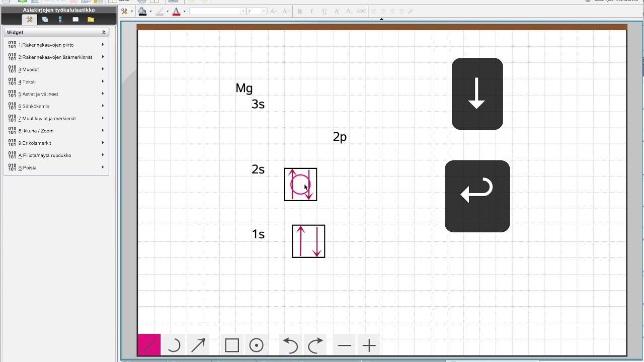The width and height of the screenshot is (644, 362).
Task: Select the curved arc drawing tool
Action: coord(174,345)
